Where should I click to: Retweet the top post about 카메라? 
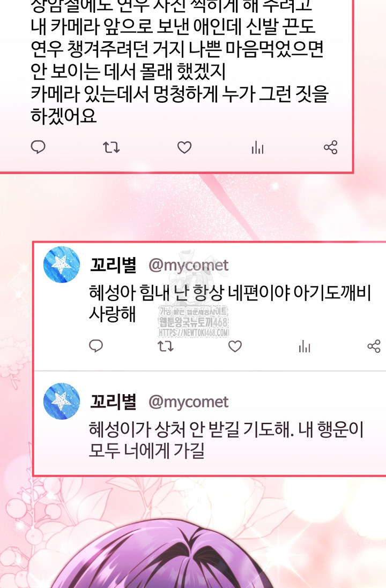click(x=111, y=147)
